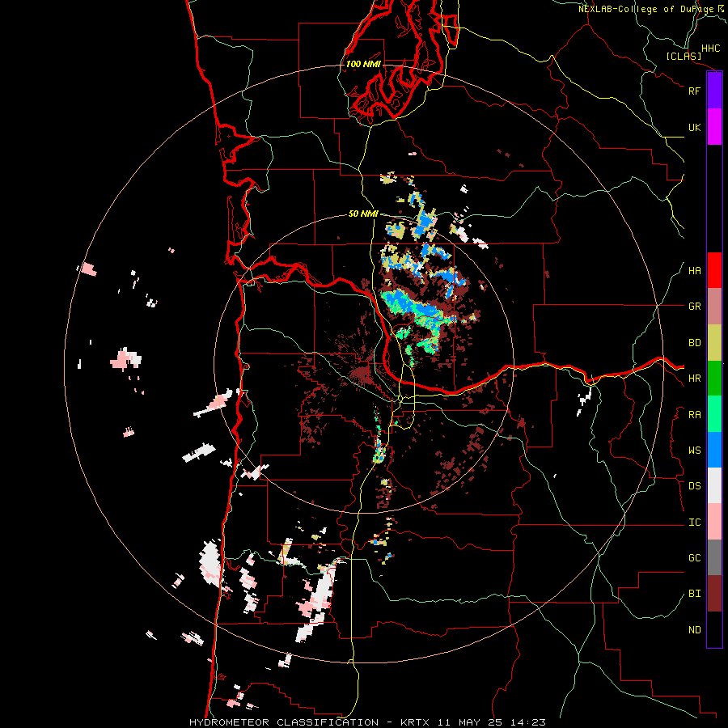Click the DS legend label
This screenshot has width=728, height=728.
coord(694,486)
